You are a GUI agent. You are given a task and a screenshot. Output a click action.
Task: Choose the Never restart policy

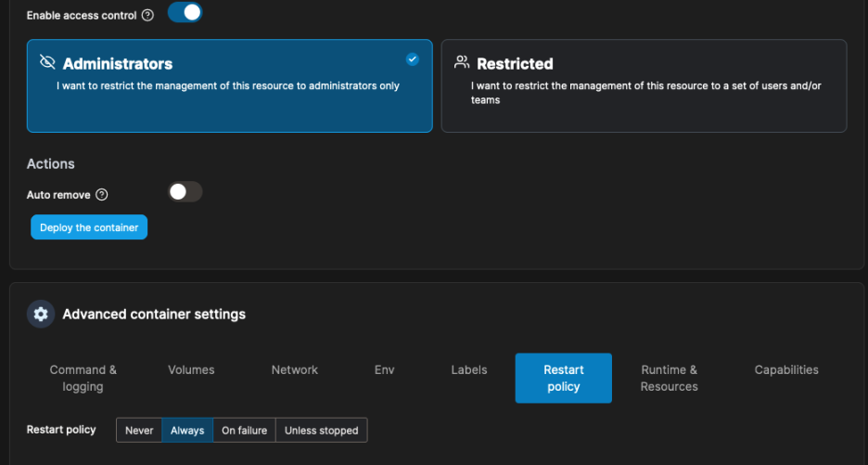(139, 430)
